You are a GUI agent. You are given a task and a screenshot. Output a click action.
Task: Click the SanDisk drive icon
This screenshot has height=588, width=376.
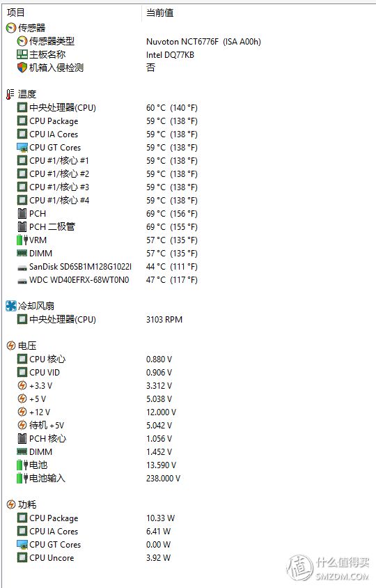coord(22,268)
